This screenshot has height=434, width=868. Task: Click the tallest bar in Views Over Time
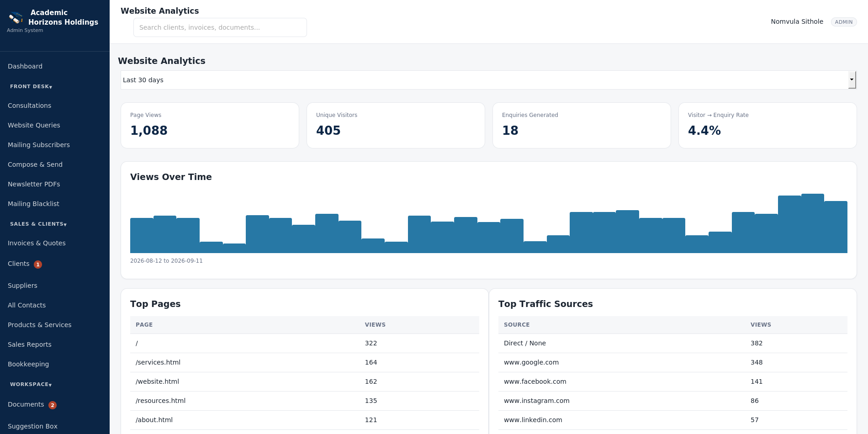coord(812,223)
